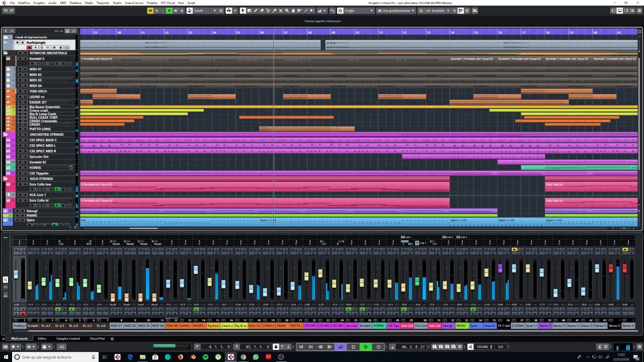Open Spotify from the Windows taskbar

click(x=205, y=357)
